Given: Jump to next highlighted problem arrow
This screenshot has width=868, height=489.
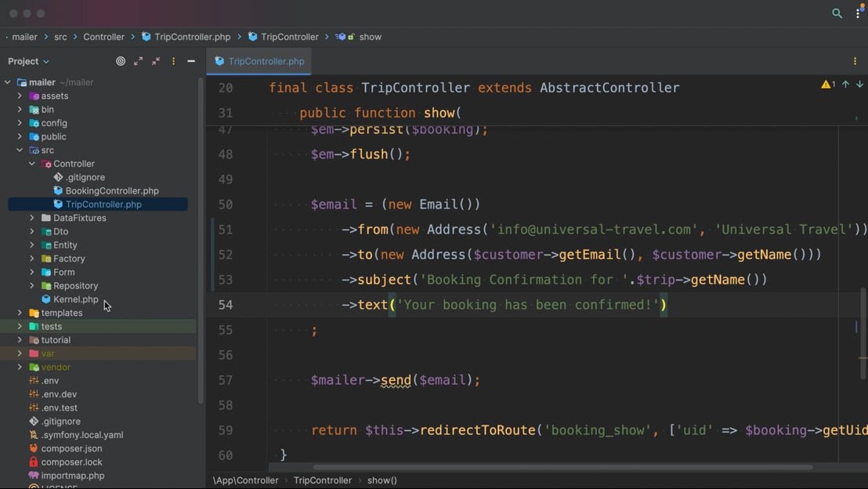Looking at the screenshot, I should (859, 84).
